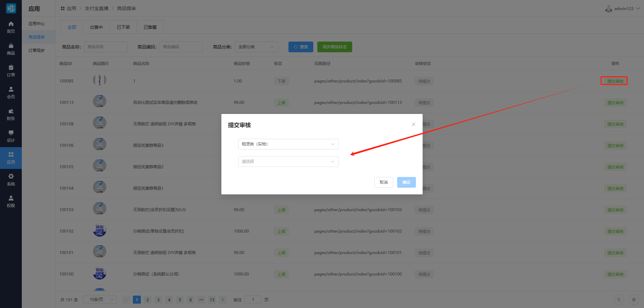Expand the 租赁类（实物）category dropdown
Image resolution: width=644 pixels, height=308 pixels.
coord(288,144)
